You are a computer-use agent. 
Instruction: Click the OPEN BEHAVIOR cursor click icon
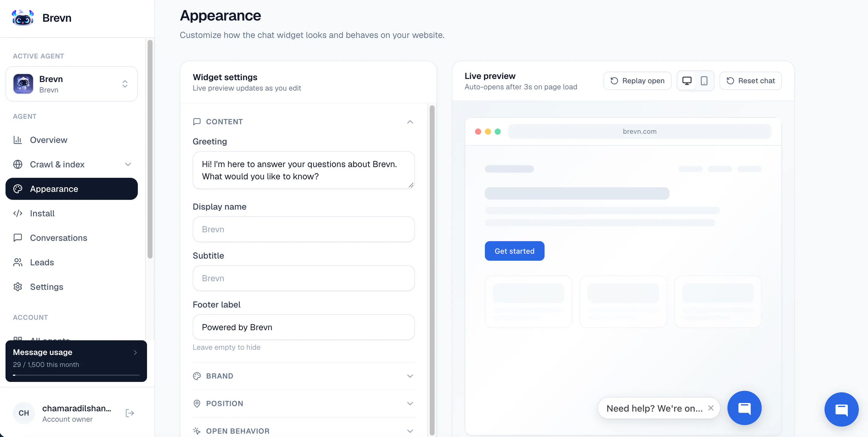[x=197, y=431]
